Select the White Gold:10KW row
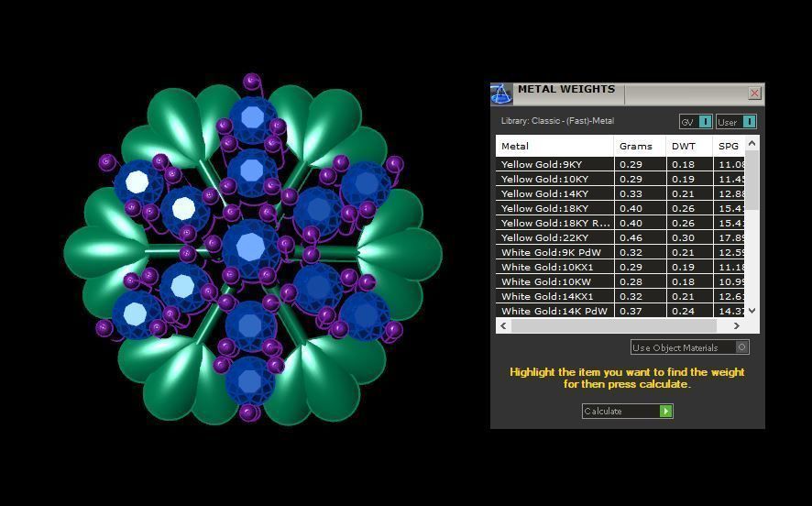The width and height of the screenshot is (812, 506). (x=620, y=281)
